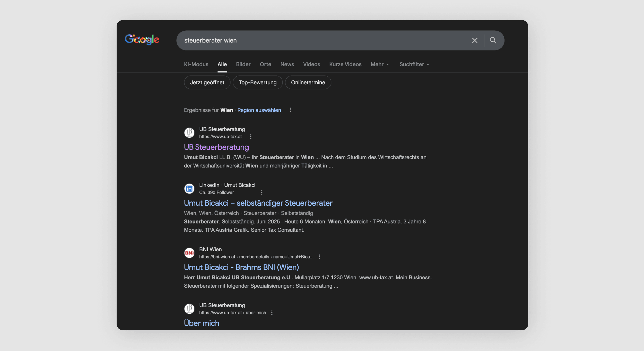
Task: Click inside the search input field
Action: (x=309, y=40)
